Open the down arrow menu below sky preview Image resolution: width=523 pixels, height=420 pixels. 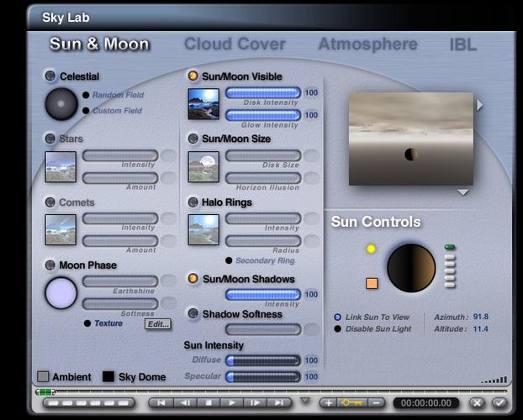coord(463,192)
